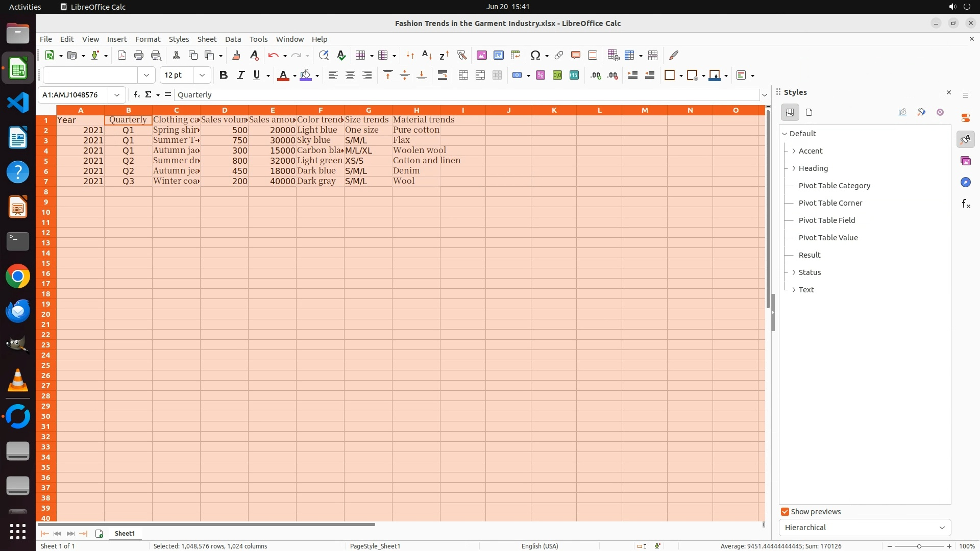Click the AutoFilter icon

[461, 55]
